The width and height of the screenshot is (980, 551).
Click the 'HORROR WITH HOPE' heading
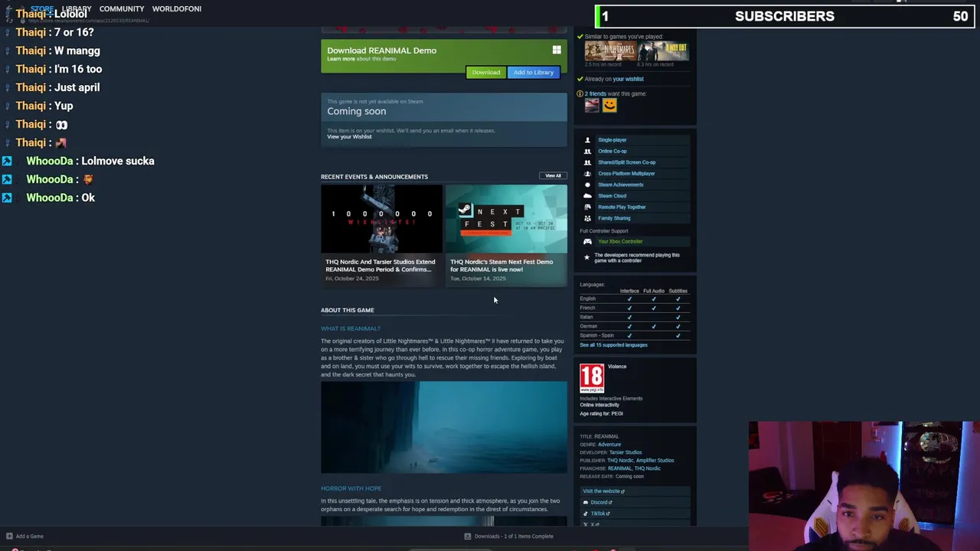tap(351, 488)
